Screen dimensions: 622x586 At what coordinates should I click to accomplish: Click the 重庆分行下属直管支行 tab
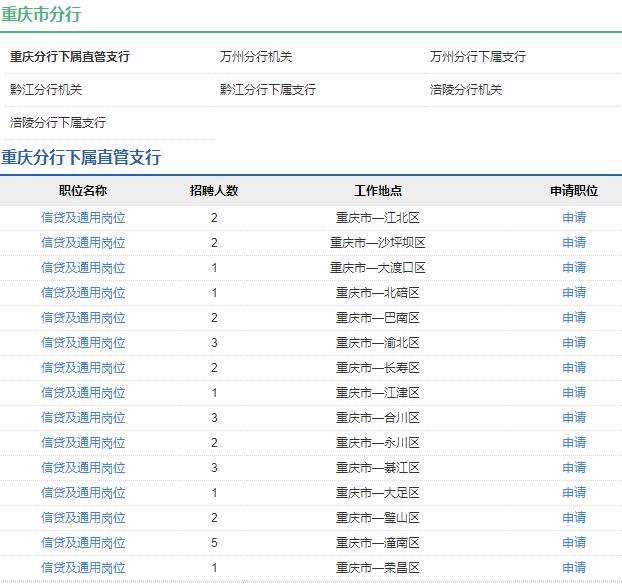click(70, 57)
